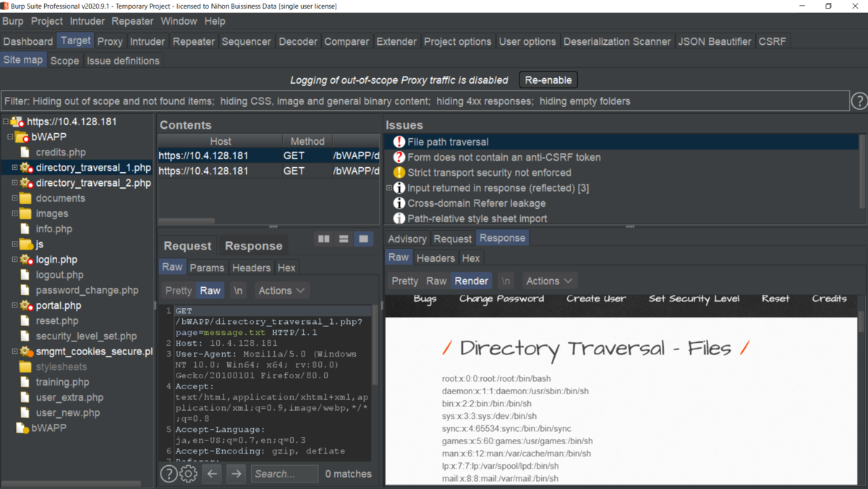Switch request view to Pretty
This screenshot has height=489, width=868.
pyautogui.click(x=179, y=290)
